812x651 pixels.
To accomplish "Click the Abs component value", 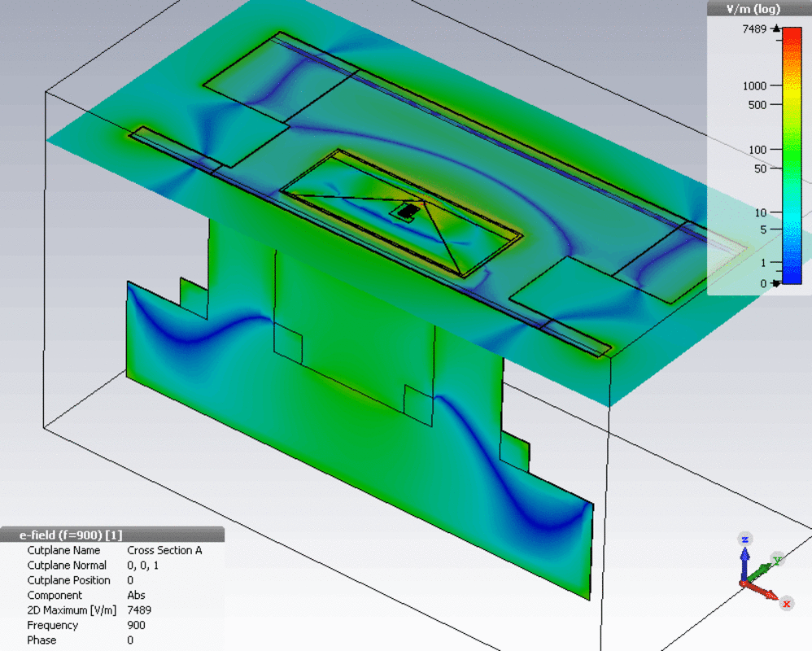I will [136, 596].
